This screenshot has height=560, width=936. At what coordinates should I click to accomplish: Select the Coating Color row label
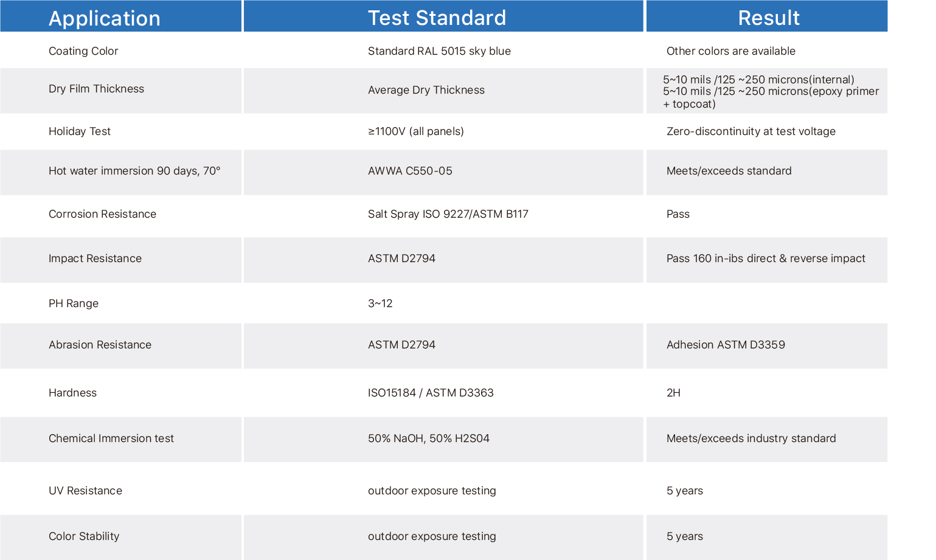pyautogui.click(x=83, y=51)
